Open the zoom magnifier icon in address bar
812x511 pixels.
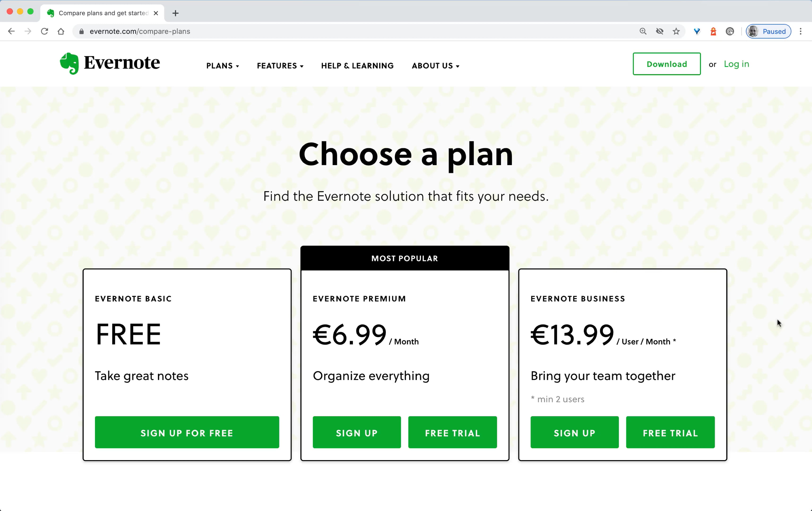pyautogui.click(x=643, y=31)
